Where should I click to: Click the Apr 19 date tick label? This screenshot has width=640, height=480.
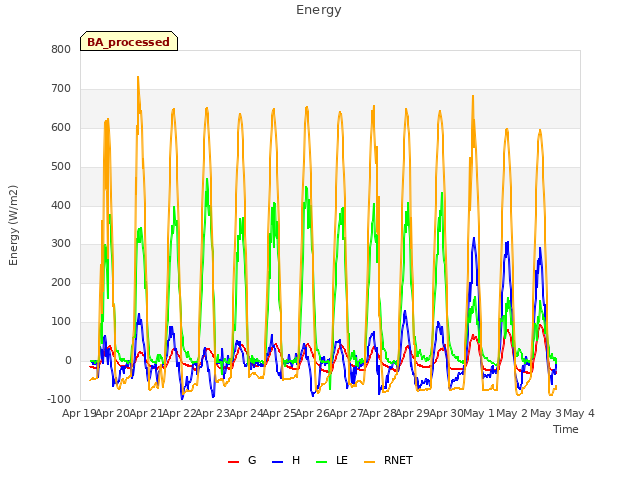coord(79,413)
